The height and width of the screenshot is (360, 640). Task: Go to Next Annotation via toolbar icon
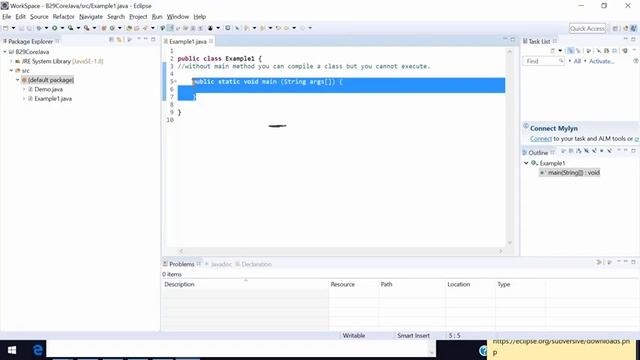(x=247, y=28)
